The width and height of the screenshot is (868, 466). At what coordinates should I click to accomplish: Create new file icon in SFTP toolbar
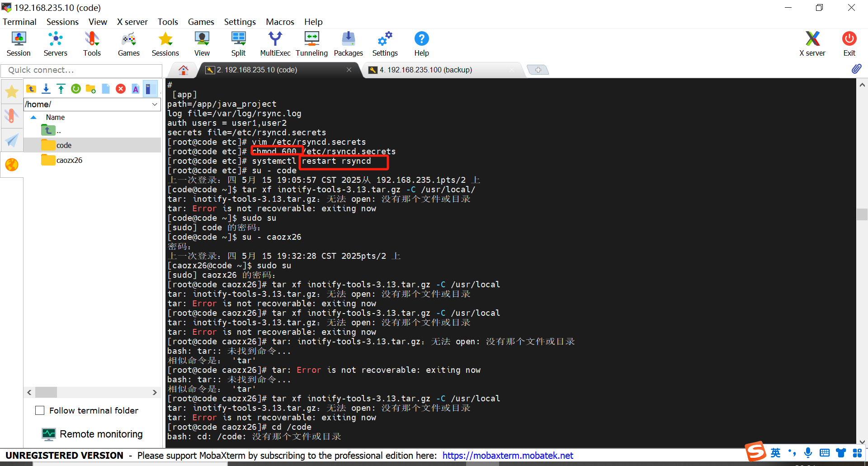(106, 89)
